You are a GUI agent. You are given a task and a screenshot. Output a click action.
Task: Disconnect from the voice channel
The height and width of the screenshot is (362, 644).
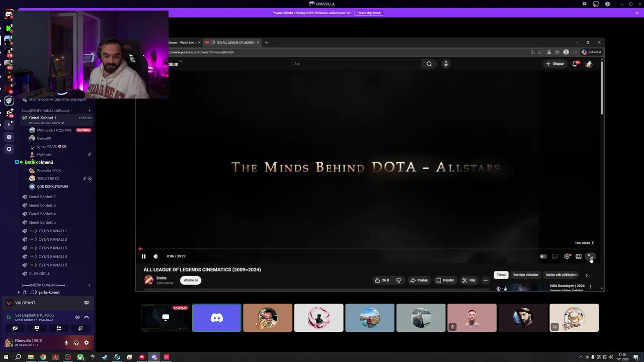(x=87, y=317)
